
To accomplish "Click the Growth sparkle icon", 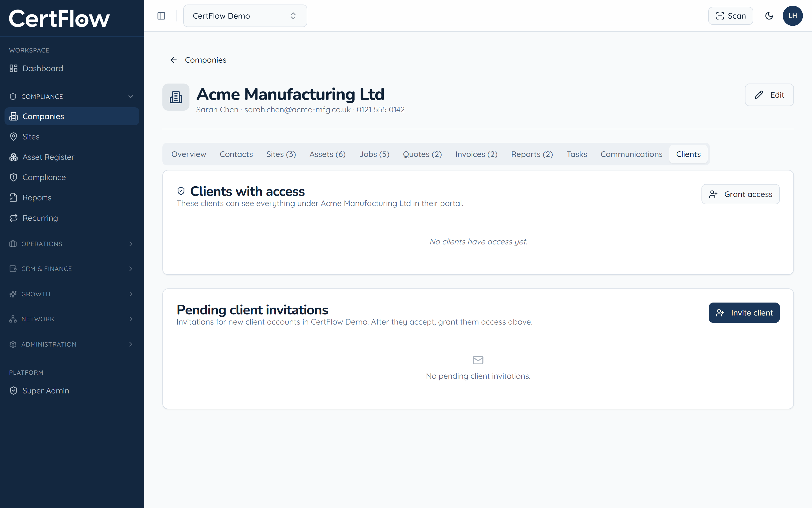I will 13,294.
